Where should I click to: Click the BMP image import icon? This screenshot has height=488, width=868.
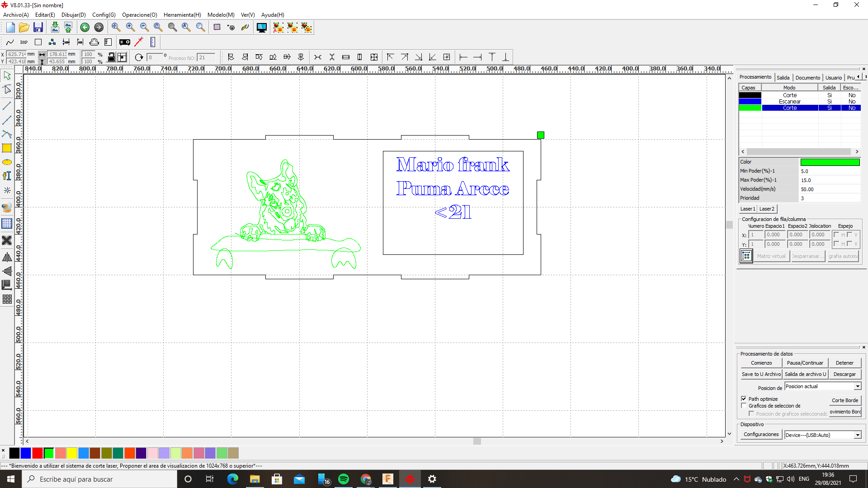pos(24,42)
